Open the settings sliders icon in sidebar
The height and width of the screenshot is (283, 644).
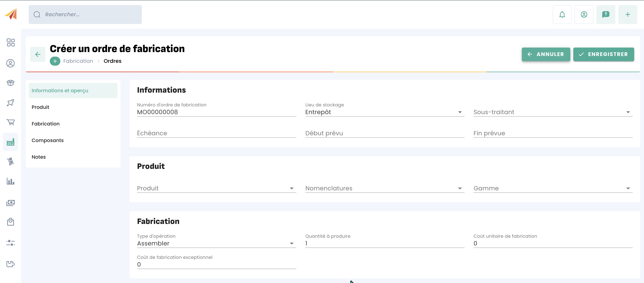11,243
